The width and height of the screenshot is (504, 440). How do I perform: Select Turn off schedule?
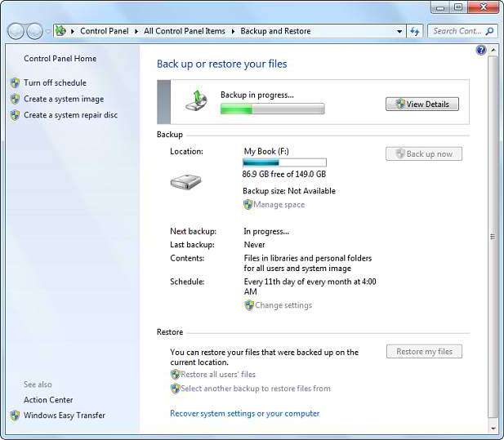55,83
